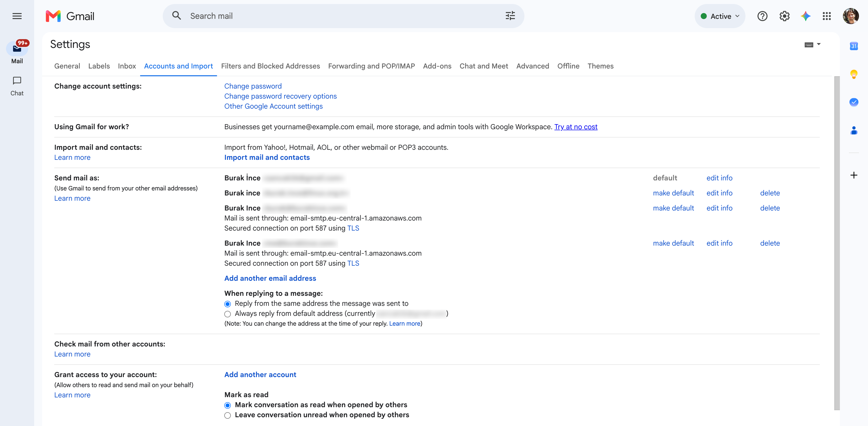Click the Change password link
The height and width of the screenshot is (426, 868).
coord(253,86)
